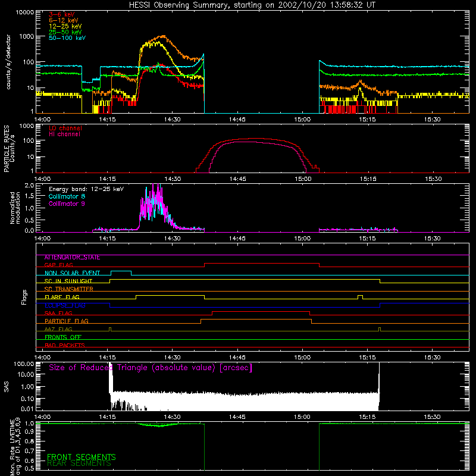This screenshot has width=476, height=476.
Task: Click the olive AAZ_FLAG label
Action: pos(58,329)
